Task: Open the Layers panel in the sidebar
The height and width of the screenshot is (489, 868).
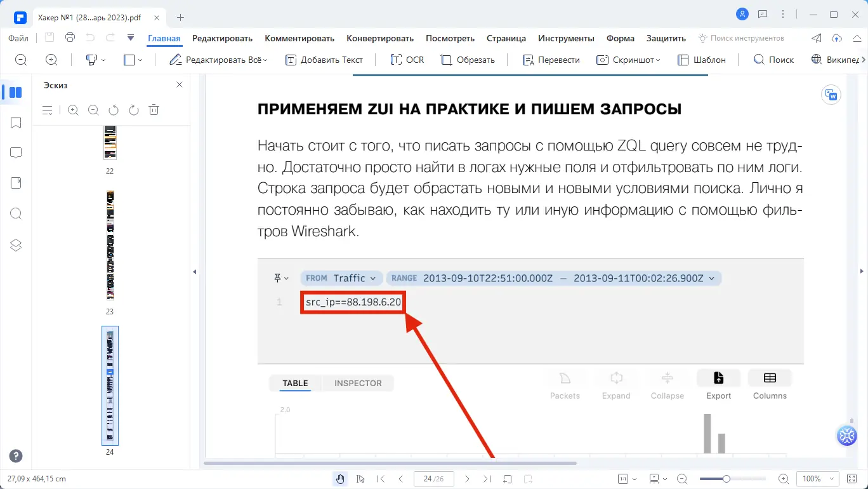Action: pyautogui.click(x=15, y=245)
